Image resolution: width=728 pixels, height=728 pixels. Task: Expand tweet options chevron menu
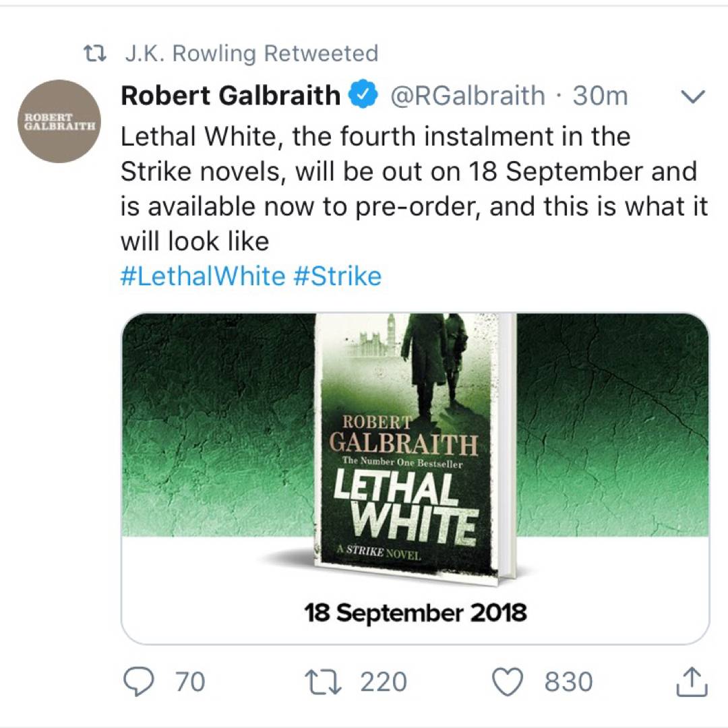click(x=693, y=97)
